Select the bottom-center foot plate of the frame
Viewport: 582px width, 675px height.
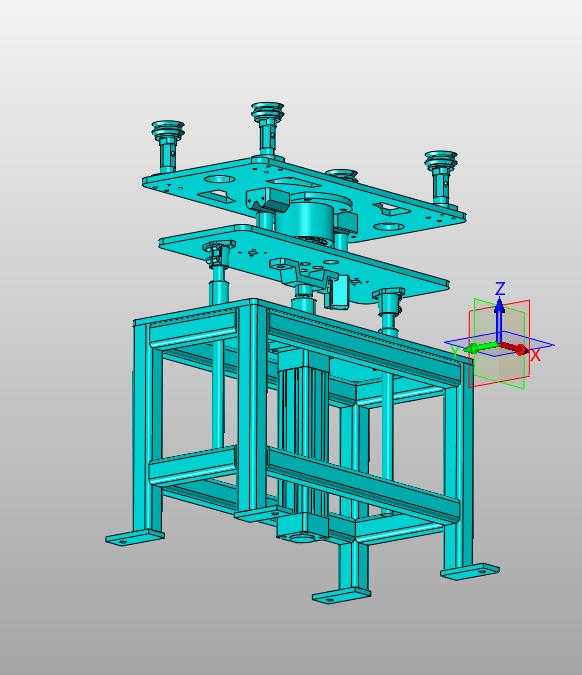pyautogui.click(x=341, y=596)
